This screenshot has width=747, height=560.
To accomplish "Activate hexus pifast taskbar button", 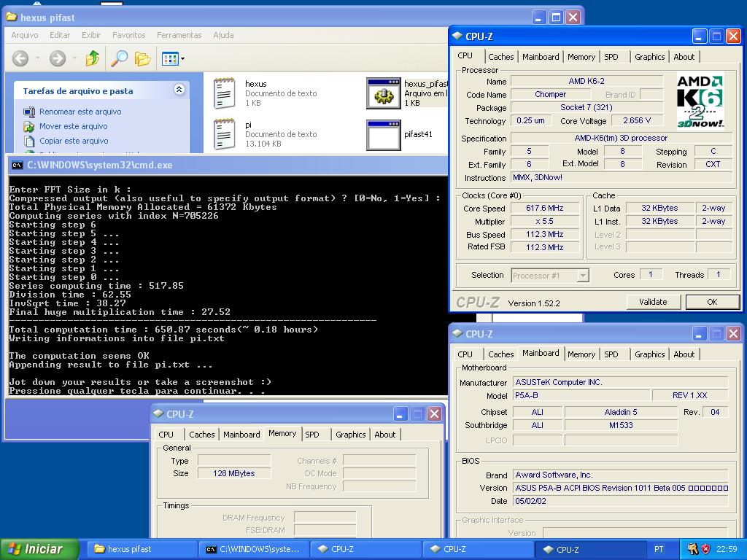I will pos(142,549).
